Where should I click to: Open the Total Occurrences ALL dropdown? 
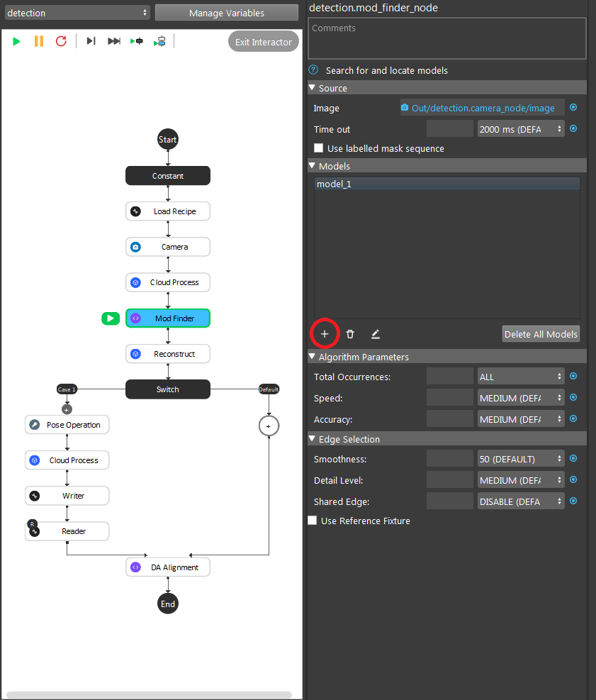click(x=521, y=377)
